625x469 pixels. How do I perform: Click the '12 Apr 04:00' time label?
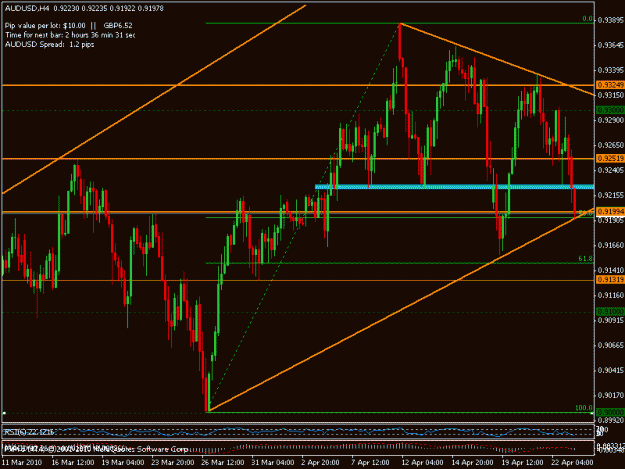[422, 463]
